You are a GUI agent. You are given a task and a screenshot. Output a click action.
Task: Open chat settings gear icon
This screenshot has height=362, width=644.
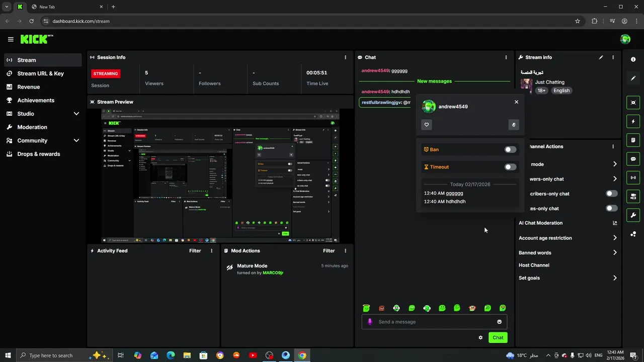[x=480, y=337]
